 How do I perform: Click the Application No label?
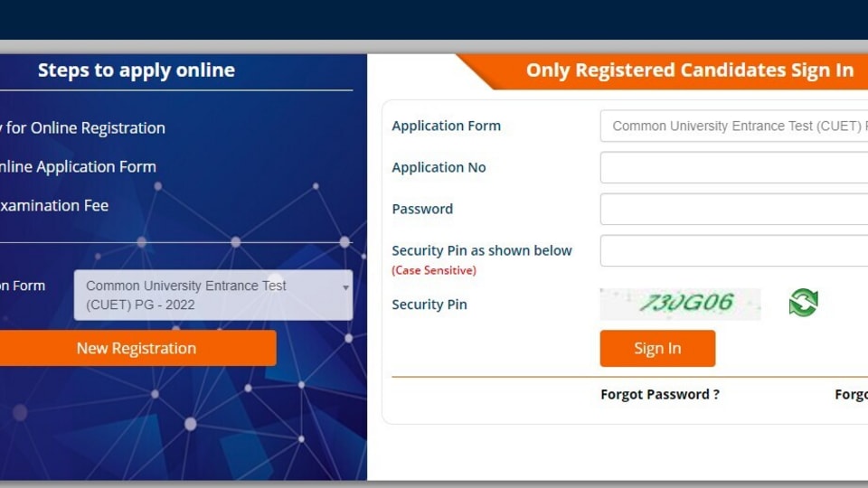(x=439, y=168)
